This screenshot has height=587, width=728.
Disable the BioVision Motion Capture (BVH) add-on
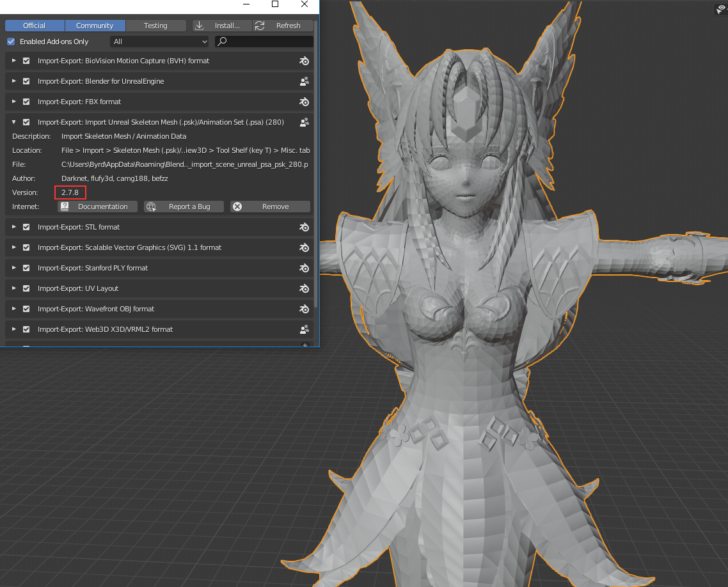tap(26, 61)
